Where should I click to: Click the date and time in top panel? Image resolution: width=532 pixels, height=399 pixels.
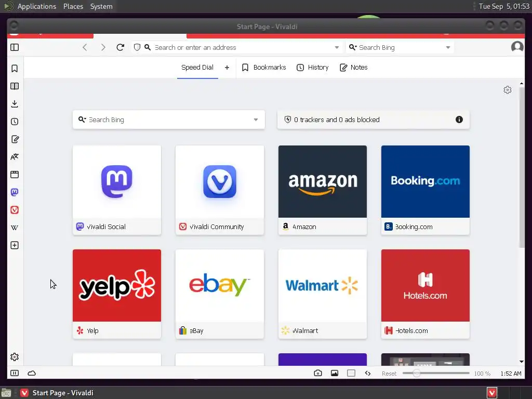pyautogui.click(x=504, y=6)
